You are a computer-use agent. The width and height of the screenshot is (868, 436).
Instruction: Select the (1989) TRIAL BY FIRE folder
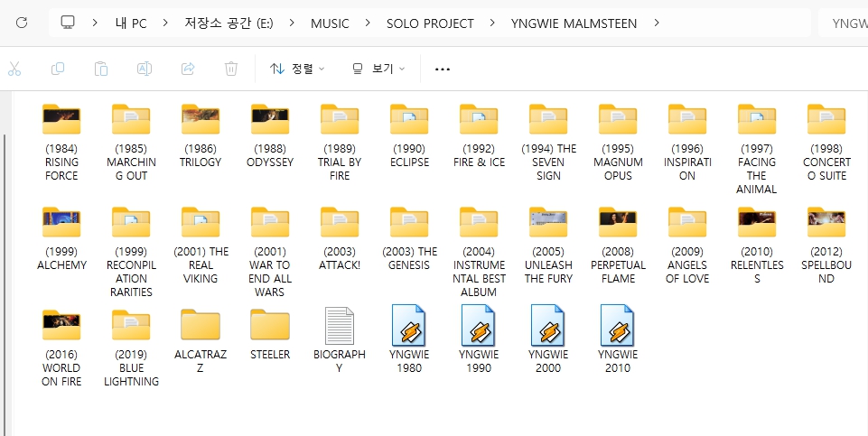click(340, 143)
